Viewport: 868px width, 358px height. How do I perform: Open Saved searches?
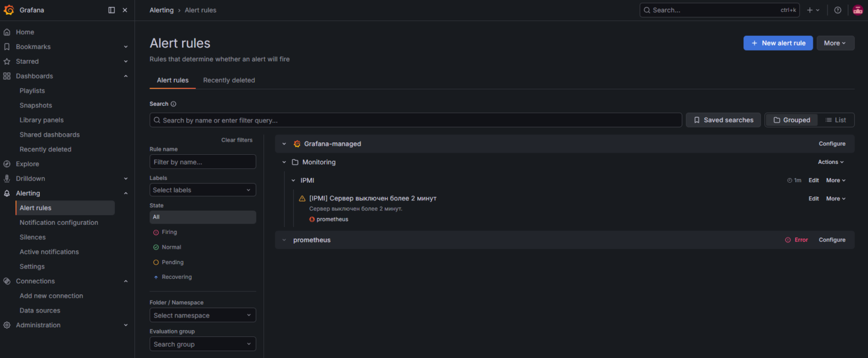tap(723, 120)
